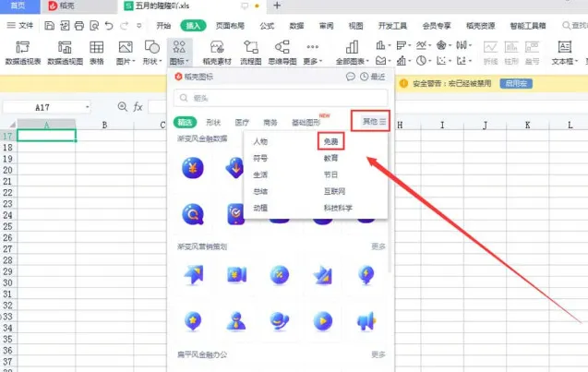Select the megaphone icon
This screenshot has height=372, width=588.
coord(366,321)
